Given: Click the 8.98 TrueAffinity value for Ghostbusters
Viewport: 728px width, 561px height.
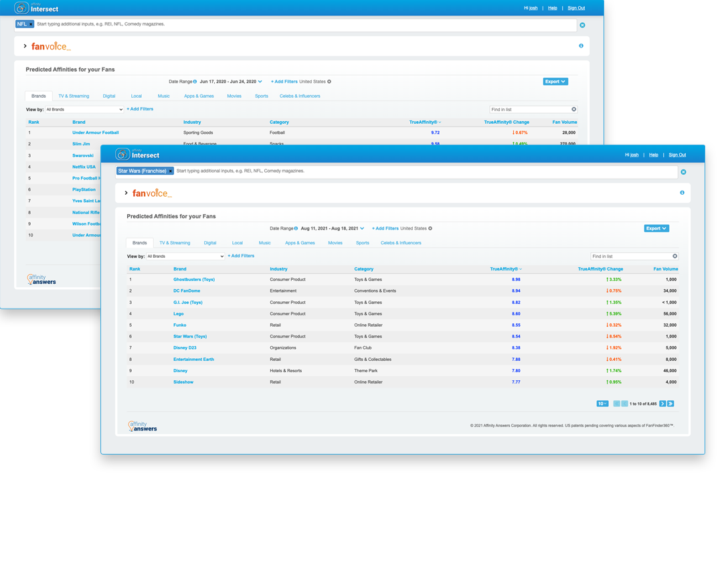Looking at the screenshot, I should click(x=516, y=280).
